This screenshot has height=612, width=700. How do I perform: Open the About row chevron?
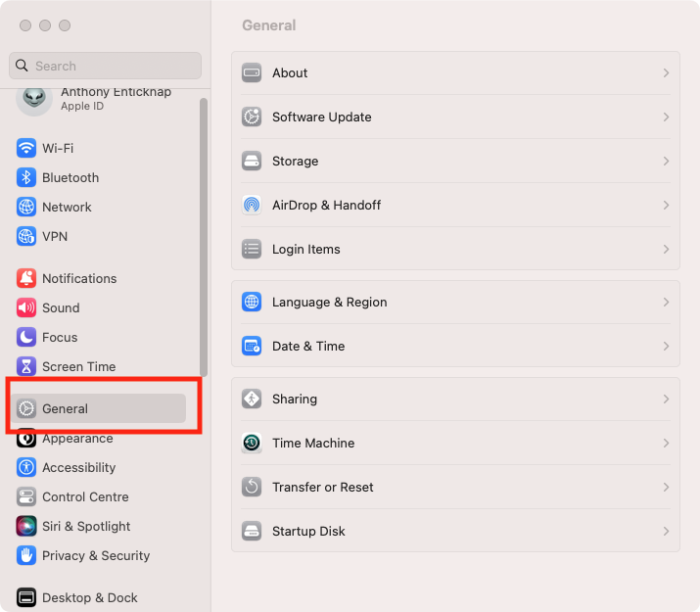pos(666,72)
